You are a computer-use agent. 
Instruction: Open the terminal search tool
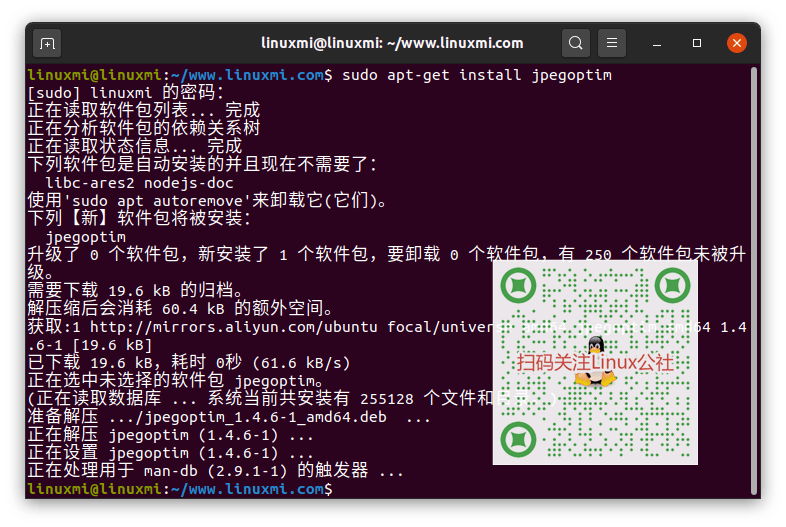[575, 43]
